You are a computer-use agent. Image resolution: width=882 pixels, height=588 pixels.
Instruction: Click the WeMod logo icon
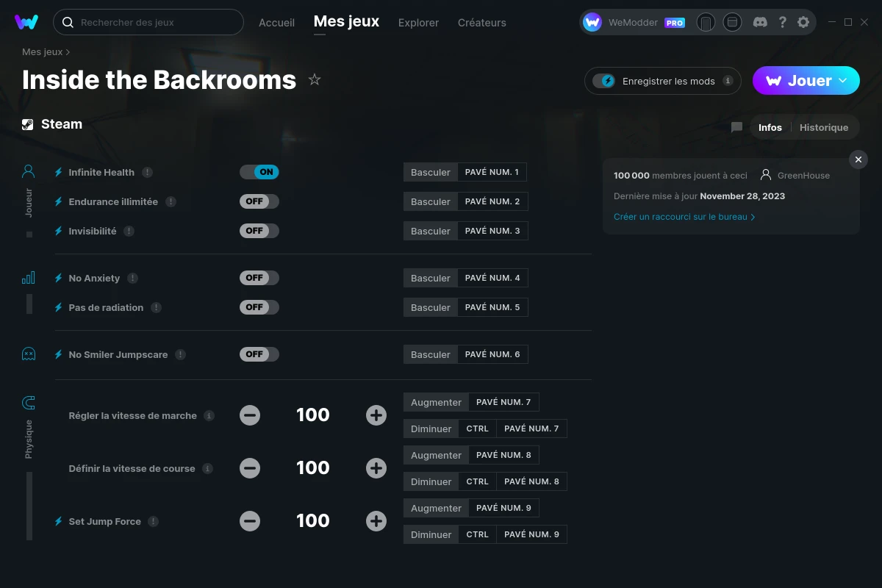click(26, 22)
